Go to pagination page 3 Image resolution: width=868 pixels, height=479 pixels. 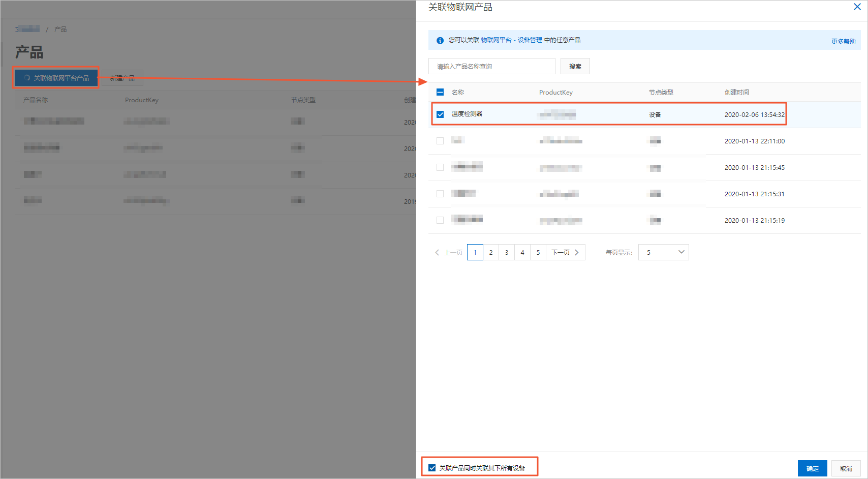507,252
